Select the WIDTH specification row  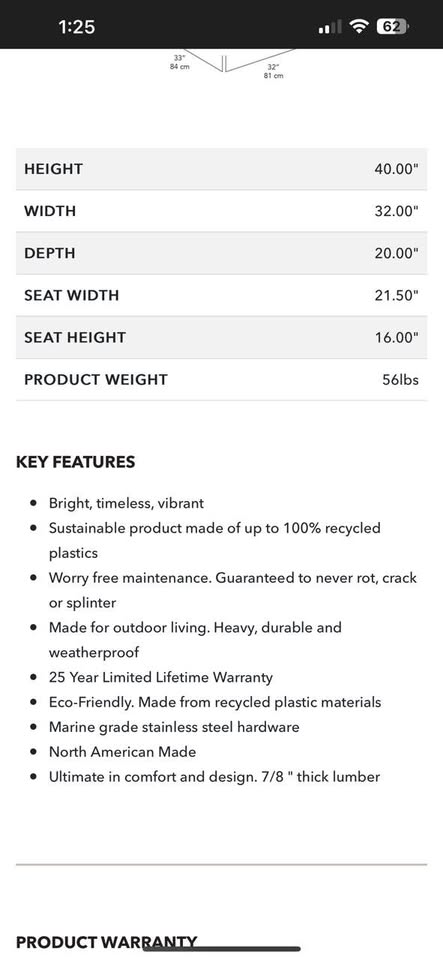point(222,211)
